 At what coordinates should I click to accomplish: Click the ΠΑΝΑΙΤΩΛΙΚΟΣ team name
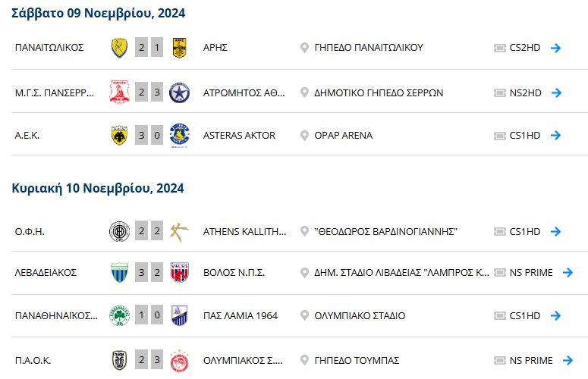(x=49, y=48)
